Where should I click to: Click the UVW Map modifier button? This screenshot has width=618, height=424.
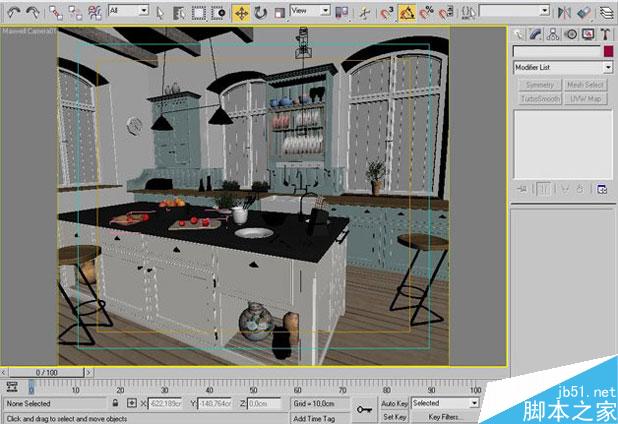click(585, 99)
